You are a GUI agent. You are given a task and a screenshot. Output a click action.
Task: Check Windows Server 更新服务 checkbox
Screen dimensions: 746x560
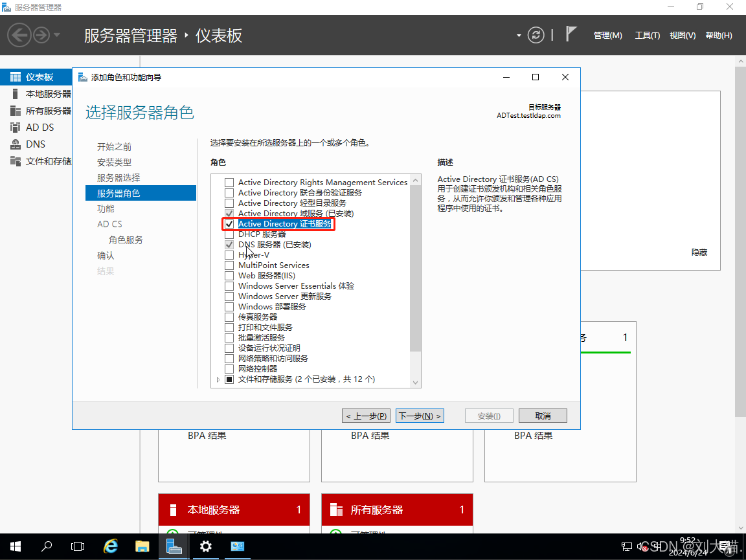click(229, 296)
